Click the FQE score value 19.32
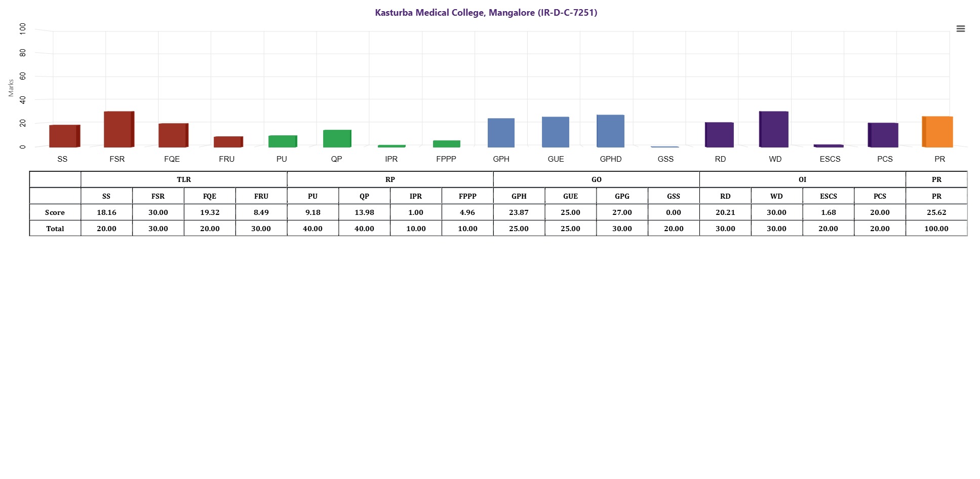Viewport: 980px width, 479px height. pos(210,212)
